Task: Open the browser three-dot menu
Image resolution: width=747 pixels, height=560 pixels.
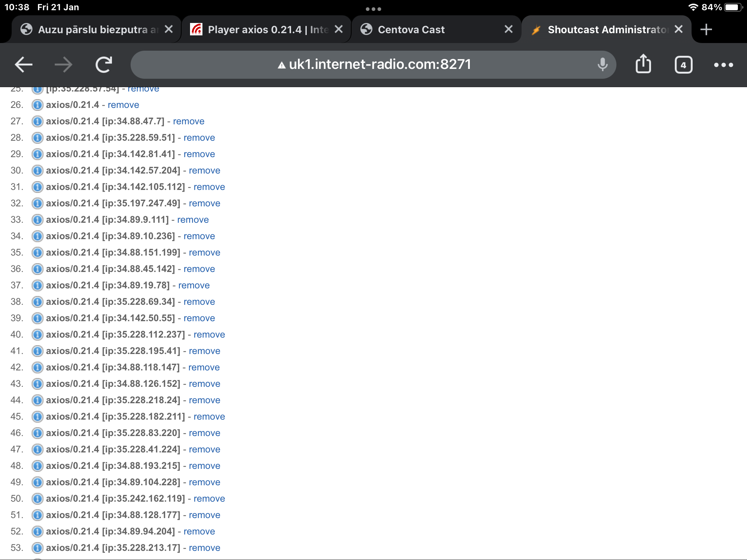Action: click(723, 65)
